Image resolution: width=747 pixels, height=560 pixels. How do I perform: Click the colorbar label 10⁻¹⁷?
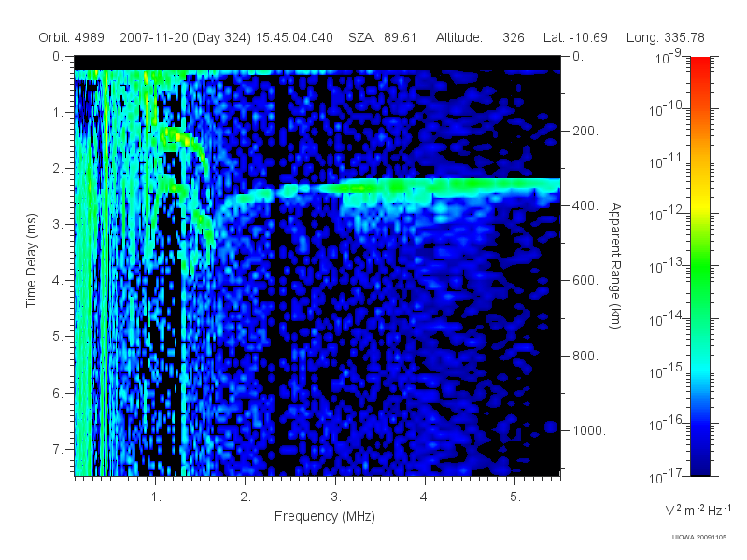point(667,477)
